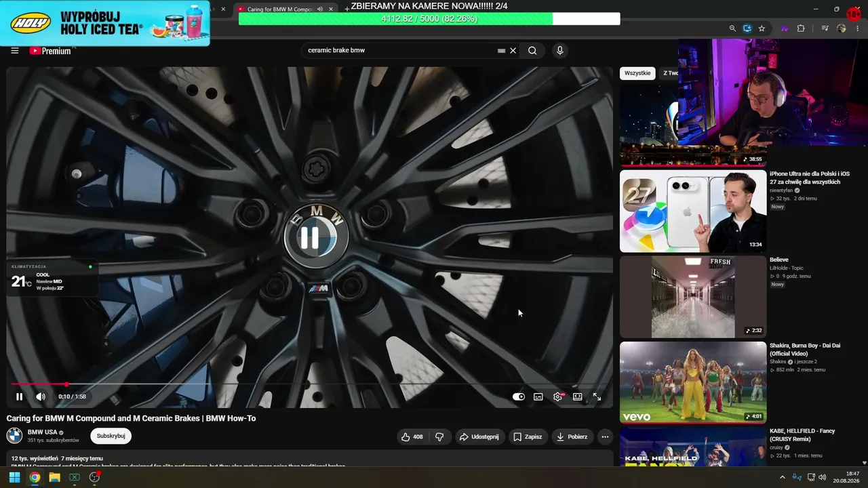This screenshot has height=488, width=868.
Task: Open the taskbar volume control
Action: click(822, 477)
